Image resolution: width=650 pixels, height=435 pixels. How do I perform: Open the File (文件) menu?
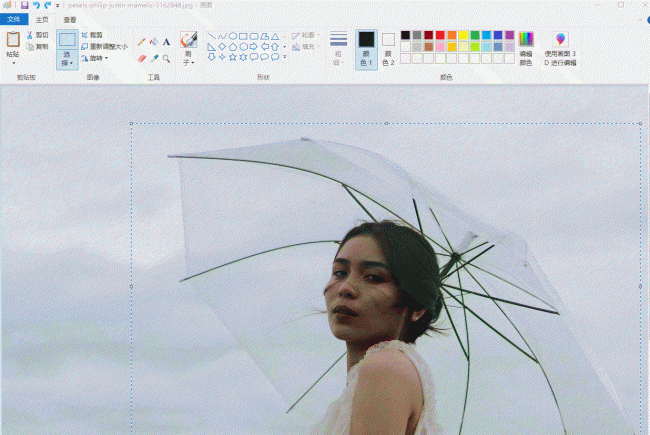point(14,19)
